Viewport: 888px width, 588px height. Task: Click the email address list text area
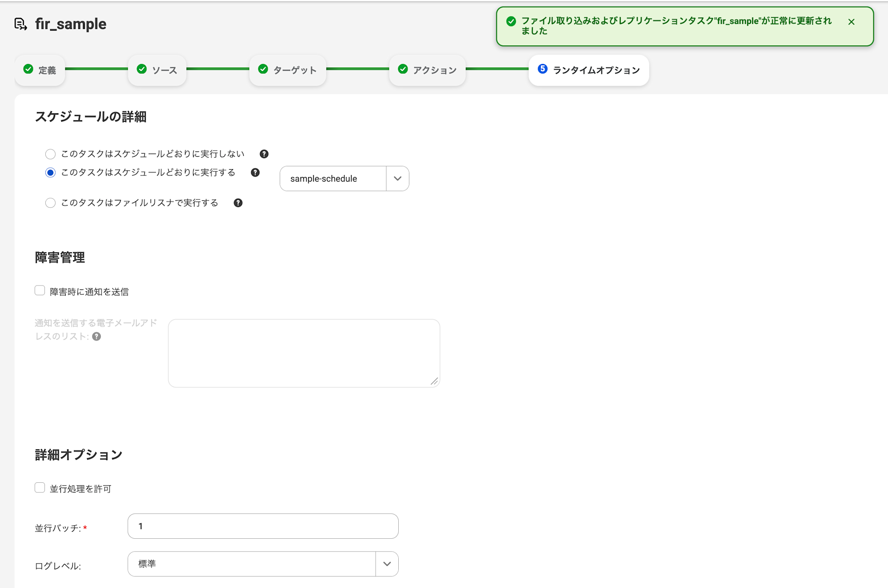coord(304,353)
